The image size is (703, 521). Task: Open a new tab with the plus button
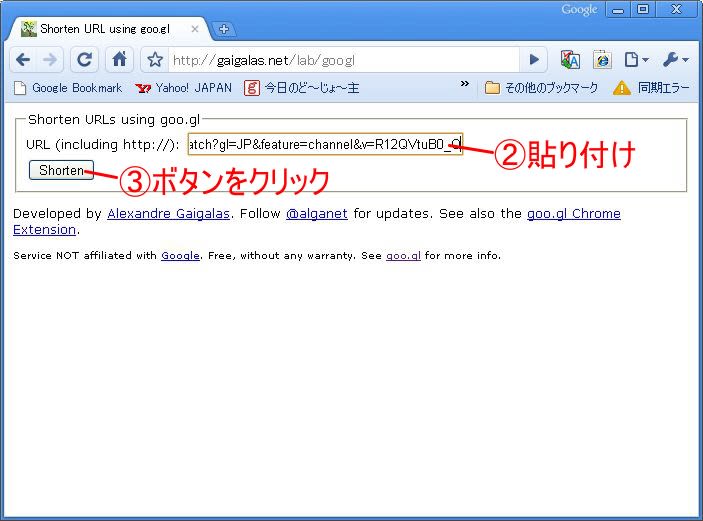point(224,29)
